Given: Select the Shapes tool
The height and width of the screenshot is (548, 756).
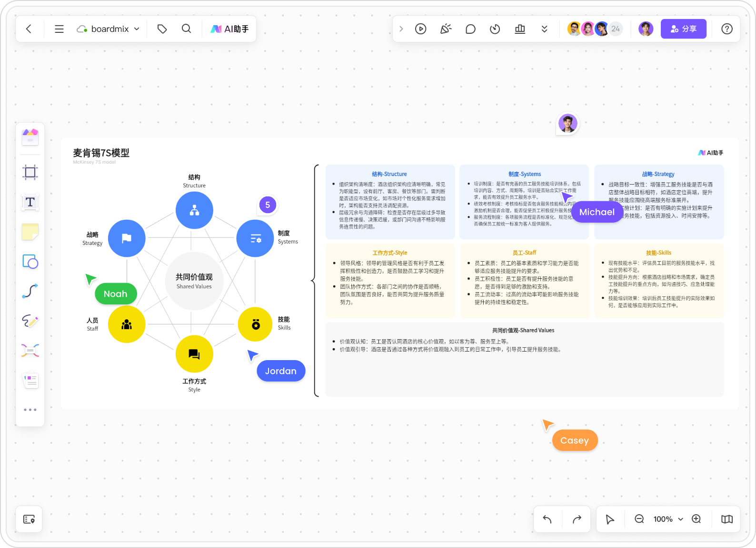Looking at the screenshot, I should (x=30, y=262).
